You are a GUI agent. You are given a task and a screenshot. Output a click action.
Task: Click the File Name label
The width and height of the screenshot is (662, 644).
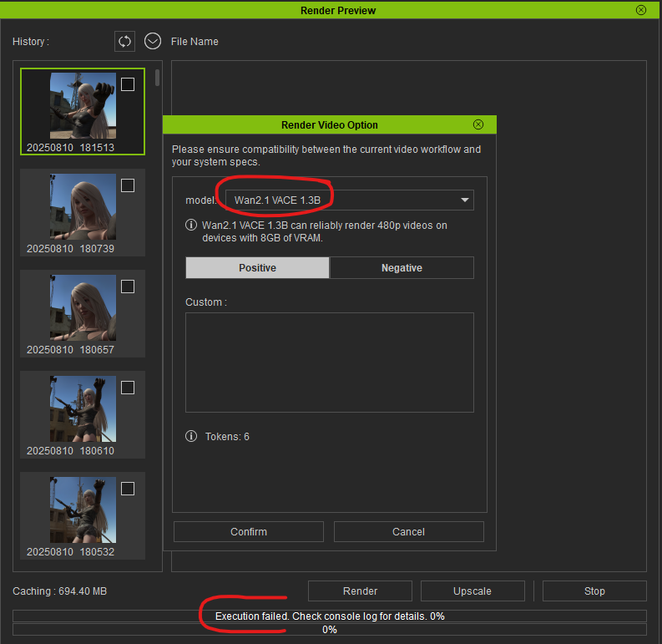pos(195,42)
